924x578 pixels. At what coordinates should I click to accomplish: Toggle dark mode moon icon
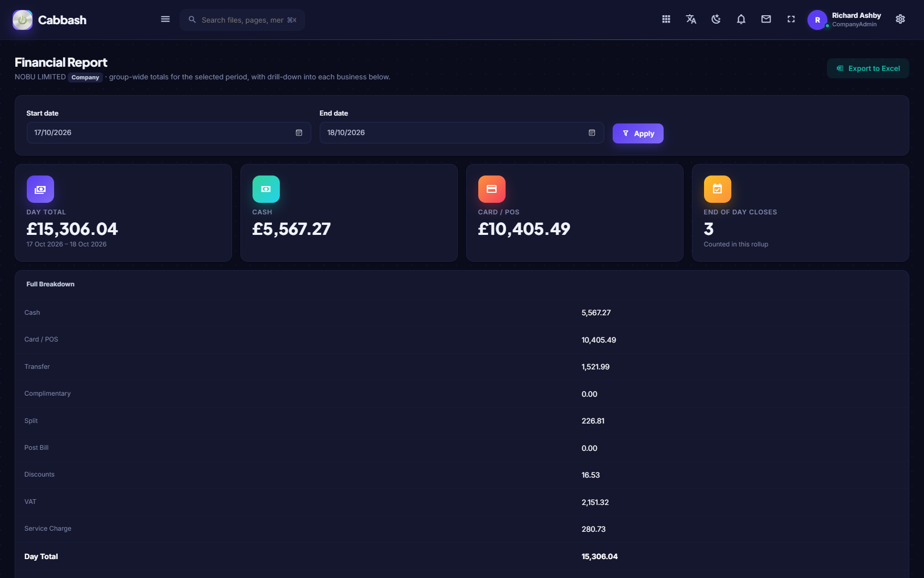[x=716, y=19]
